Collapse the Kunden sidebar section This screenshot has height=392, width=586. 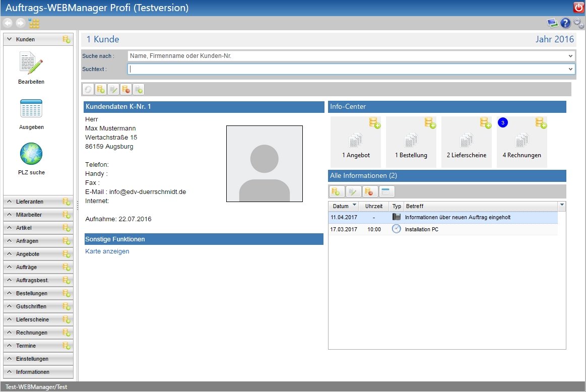(9, 39)
